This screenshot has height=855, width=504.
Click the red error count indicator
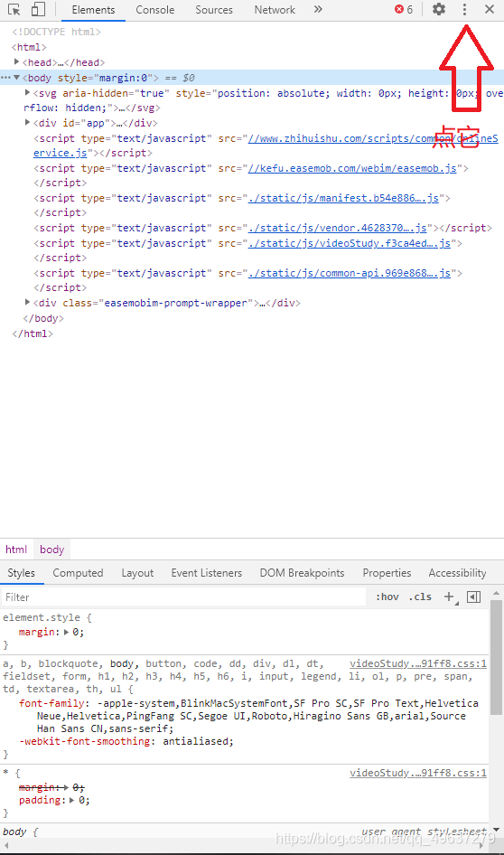[x=404, y=9]
